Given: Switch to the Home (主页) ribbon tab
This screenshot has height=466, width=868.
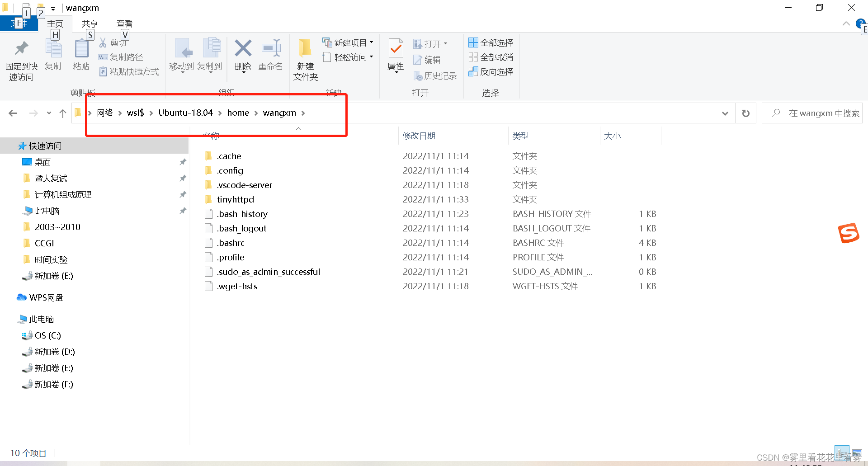Looking at the screenshot, I should coord(55,24).
